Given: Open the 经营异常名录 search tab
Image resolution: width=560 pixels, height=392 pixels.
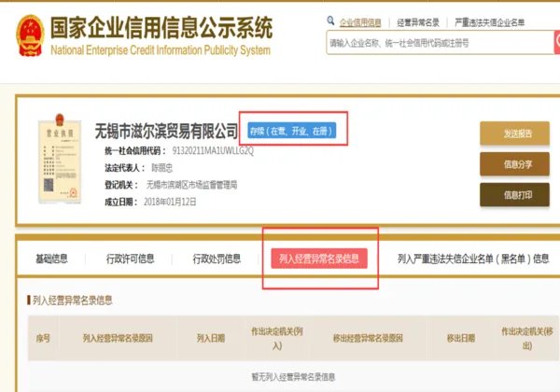Looking at the screenshot, I should point(418,22).
